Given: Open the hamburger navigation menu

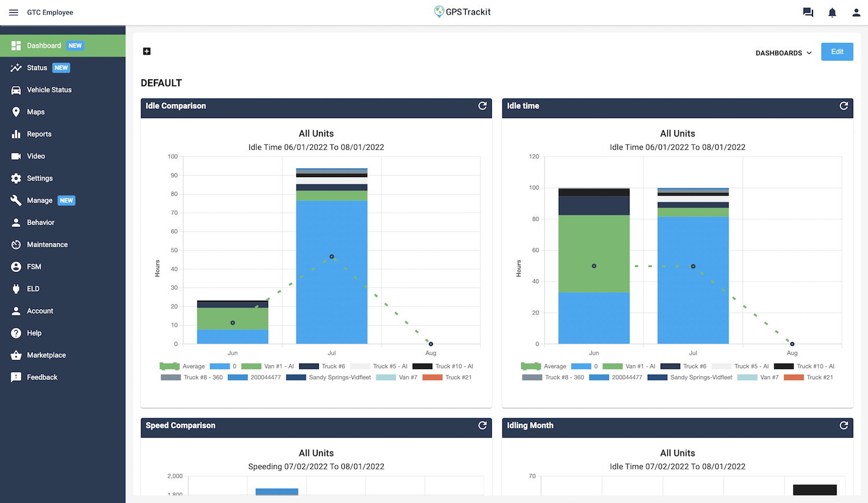Looking at the screenshot, I should [13, 12].
